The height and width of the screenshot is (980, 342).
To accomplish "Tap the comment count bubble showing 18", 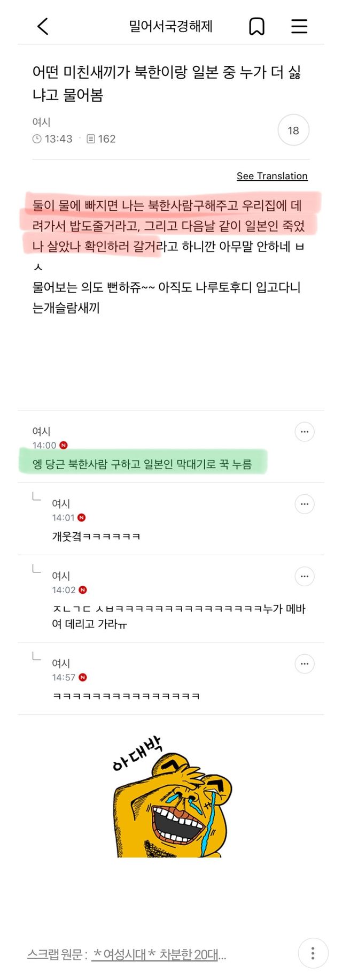I will pos(293,131).
